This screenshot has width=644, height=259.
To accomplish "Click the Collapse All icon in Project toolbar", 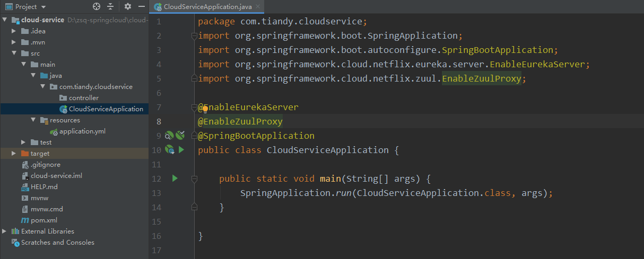I will (110, 7).
